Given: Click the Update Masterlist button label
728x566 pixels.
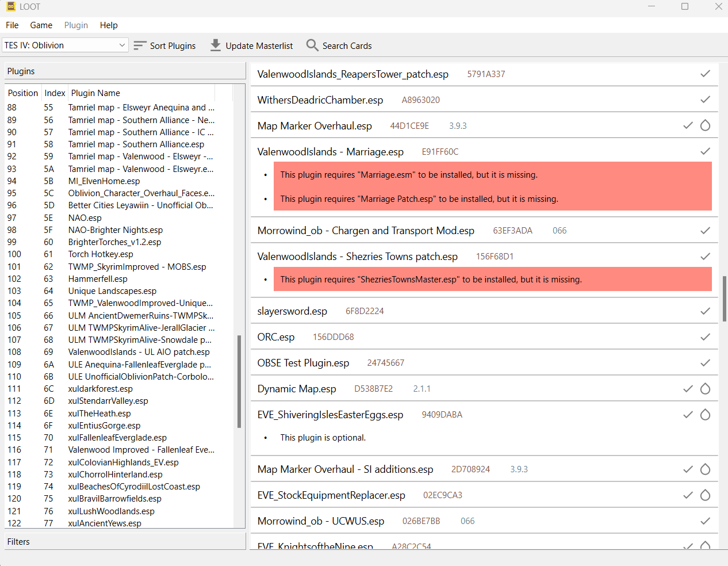Looking at the screenshot, I should click(259, 46).
